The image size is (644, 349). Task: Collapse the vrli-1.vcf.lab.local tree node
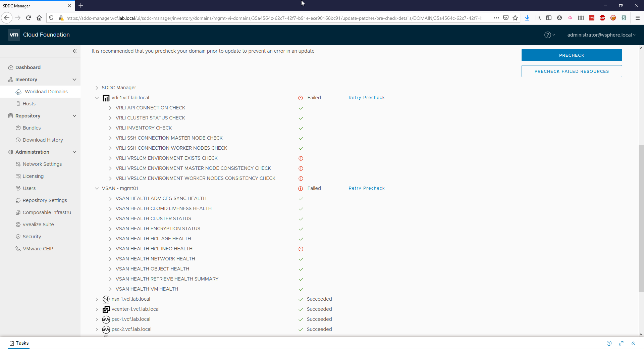click(x=97, y=98)
